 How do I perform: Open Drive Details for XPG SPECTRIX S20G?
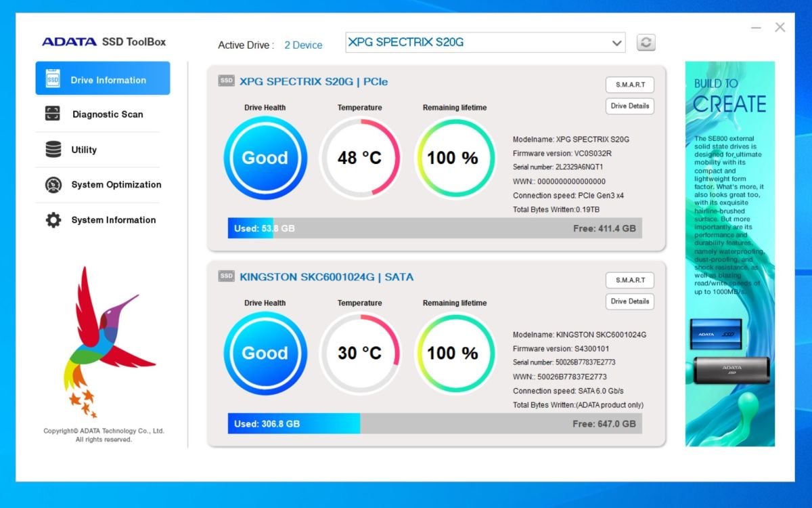click(629, 106)
